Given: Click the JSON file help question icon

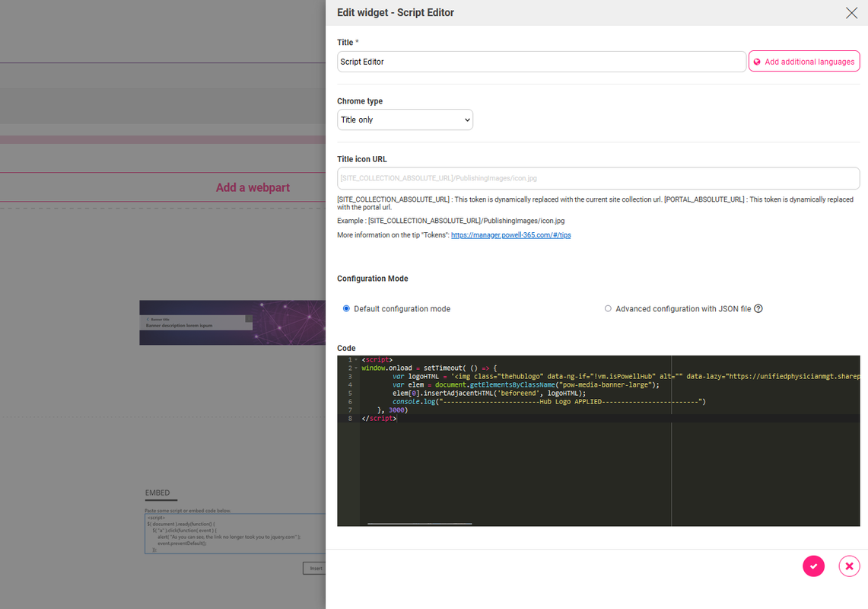Looking at the screenshot, I should (758, 308).
